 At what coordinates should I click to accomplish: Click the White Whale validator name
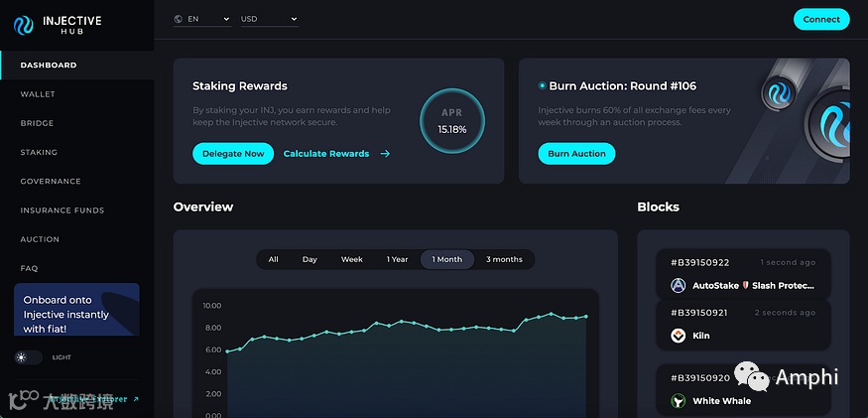pos(722,401)
